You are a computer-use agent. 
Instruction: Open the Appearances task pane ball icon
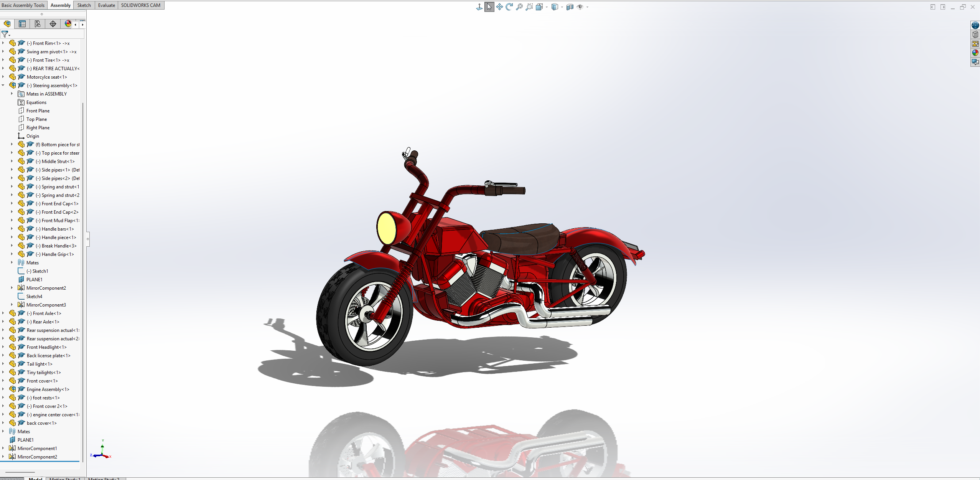[975, 53]
